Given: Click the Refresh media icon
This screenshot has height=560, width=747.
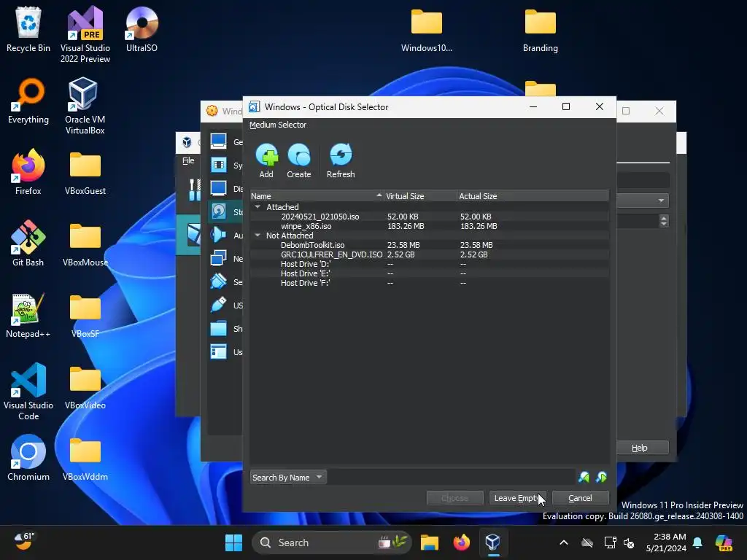Looking at the screenshot, I should tap(341, 161).
